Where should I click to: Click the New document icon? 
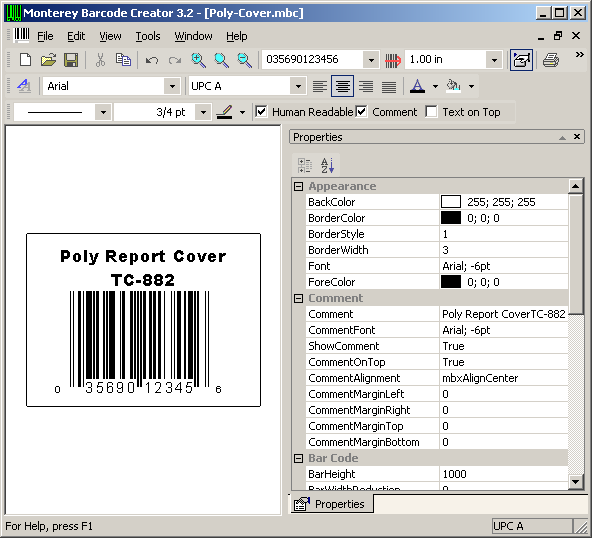pos(25,60)
